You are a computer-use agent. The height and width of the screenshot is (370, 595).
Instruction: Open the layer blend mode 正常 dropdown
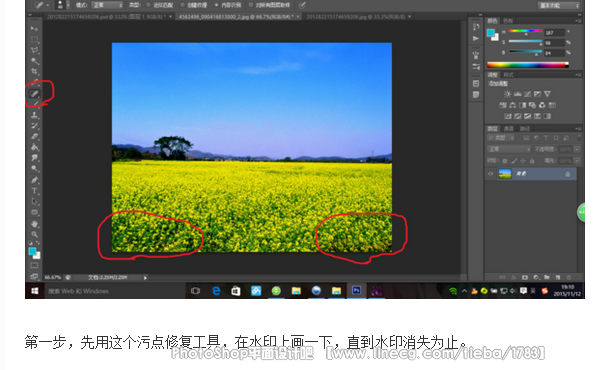coord(509,149)
